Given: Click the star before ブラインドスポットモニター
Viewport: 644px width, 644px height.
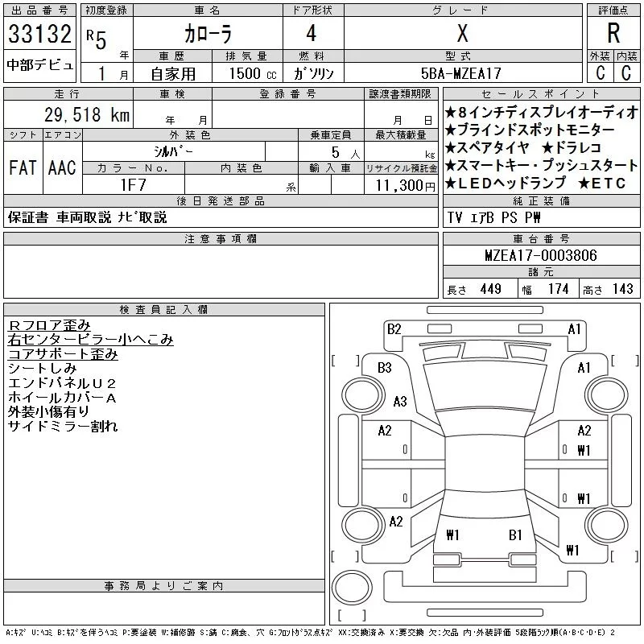Looking at the screenshot, I should tap(451, 130).
